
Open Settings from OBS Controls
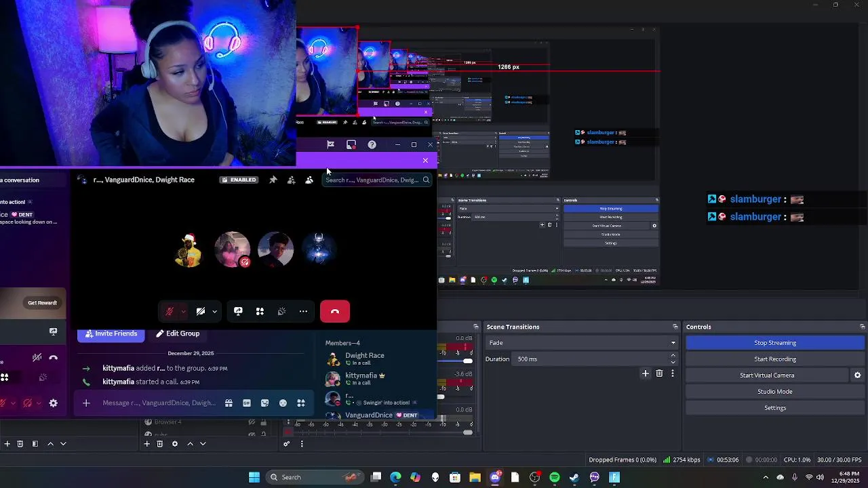pyautogui.click(x=775, y=408)
